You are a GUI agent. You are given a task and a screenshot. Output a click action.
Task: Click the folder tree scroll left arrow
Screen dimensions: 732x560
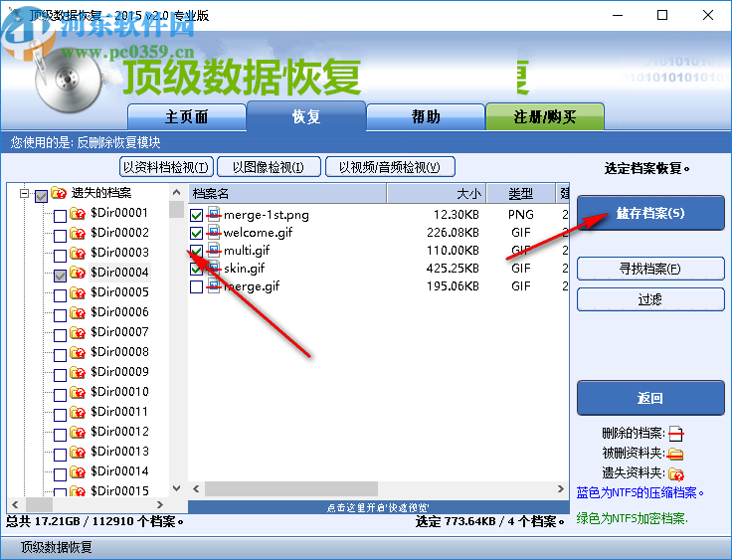coord(15,504)
